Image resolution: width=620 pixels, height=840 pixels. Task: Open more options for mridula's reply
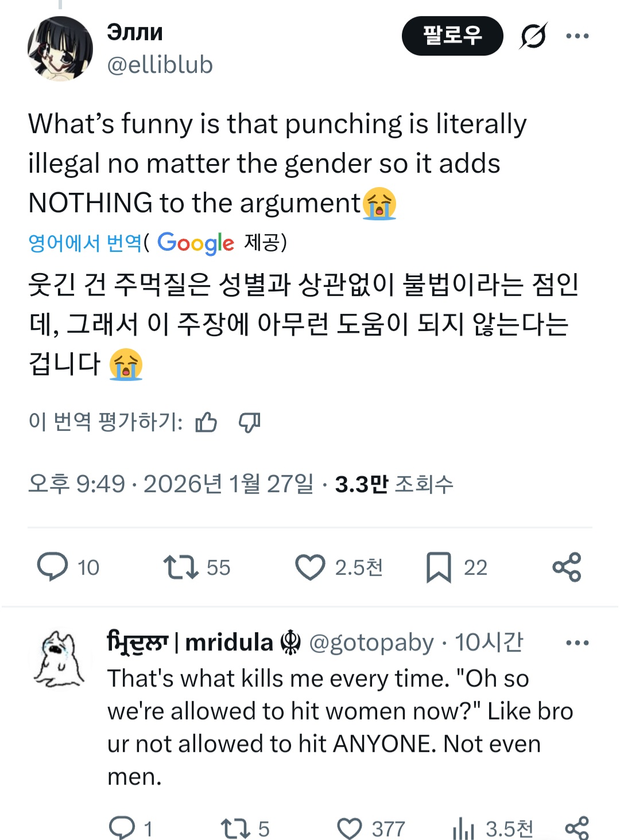click(577, 643)
